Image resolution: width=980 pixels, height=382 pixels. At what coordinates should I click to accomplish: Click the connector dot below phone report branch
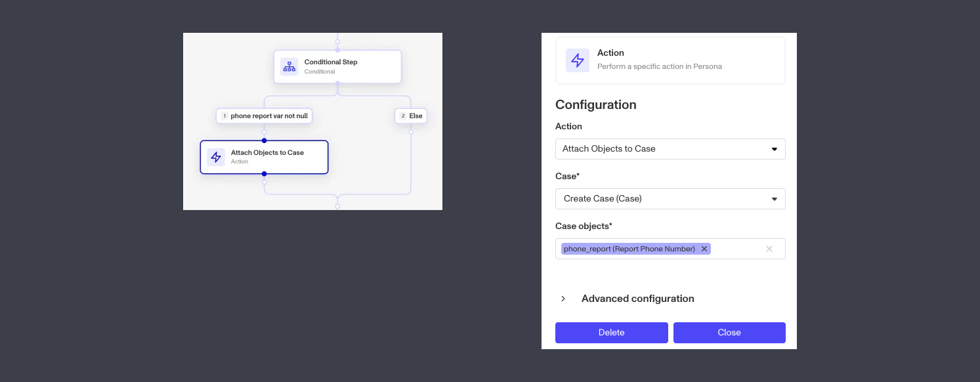[x=264, y=132]
